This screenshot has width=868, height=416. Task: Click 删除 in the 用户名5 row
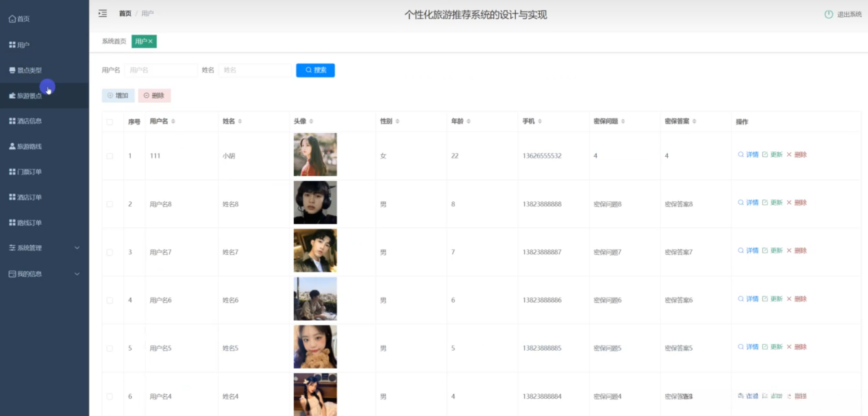pos(797,347)
